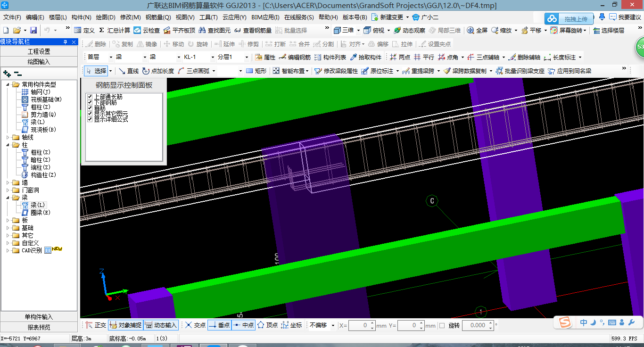Image resolution: width=644 pixels, height=347 pixels.
Task: Open 查看钢筋量 view rebar quantity
Action: [x=253, y=30]
